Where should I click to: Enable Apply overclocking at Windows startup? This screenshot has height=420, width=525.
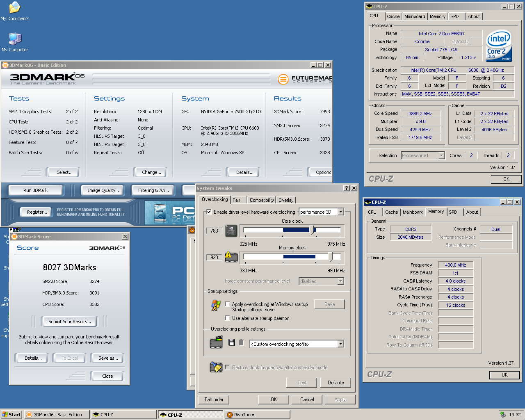click(x=227, y=304)
